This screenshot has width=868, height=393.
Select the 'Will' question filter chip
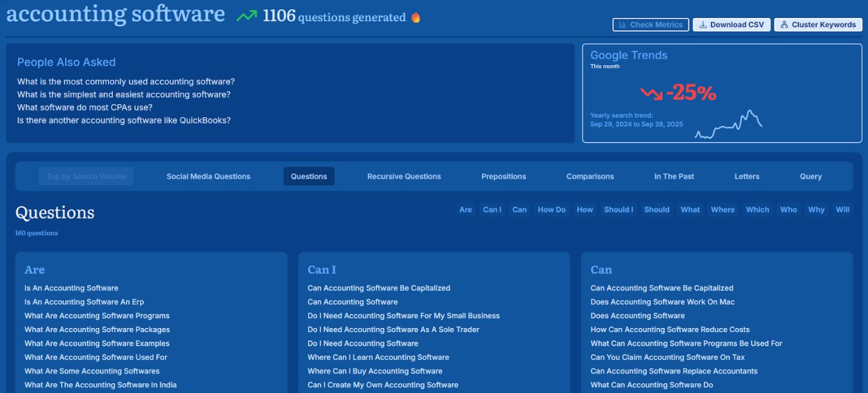[842, 210]
